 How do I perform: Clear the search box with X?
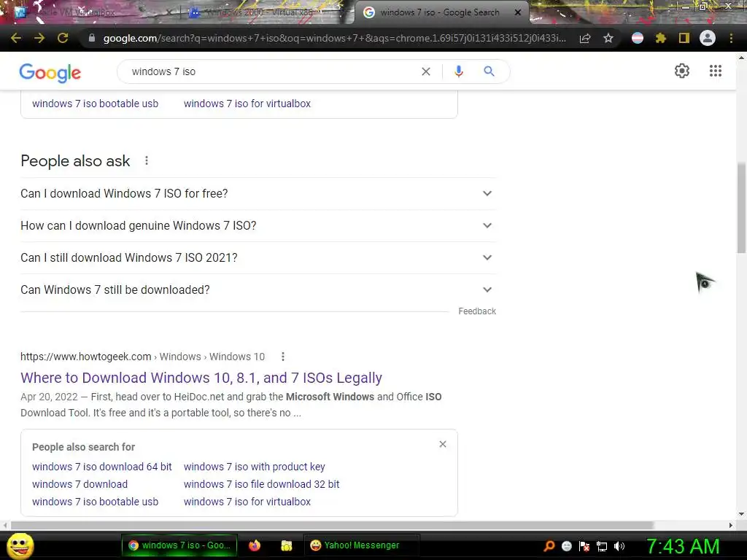426,71
